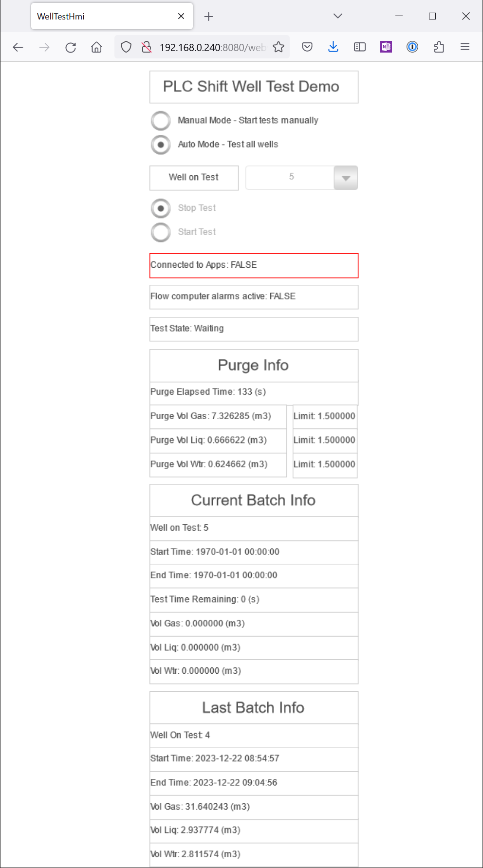Close the WellTestHmi tab
This screenshot has width=483, height=868.
[181, 17]
